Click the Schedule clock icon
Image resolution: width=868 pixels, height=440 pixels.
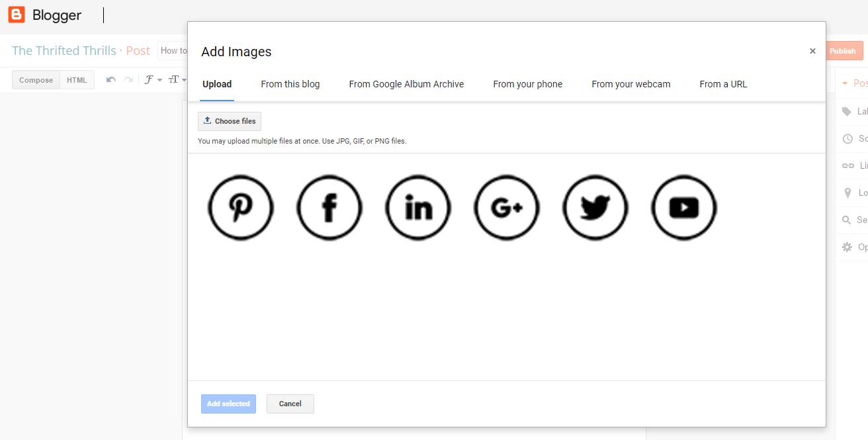847,138
